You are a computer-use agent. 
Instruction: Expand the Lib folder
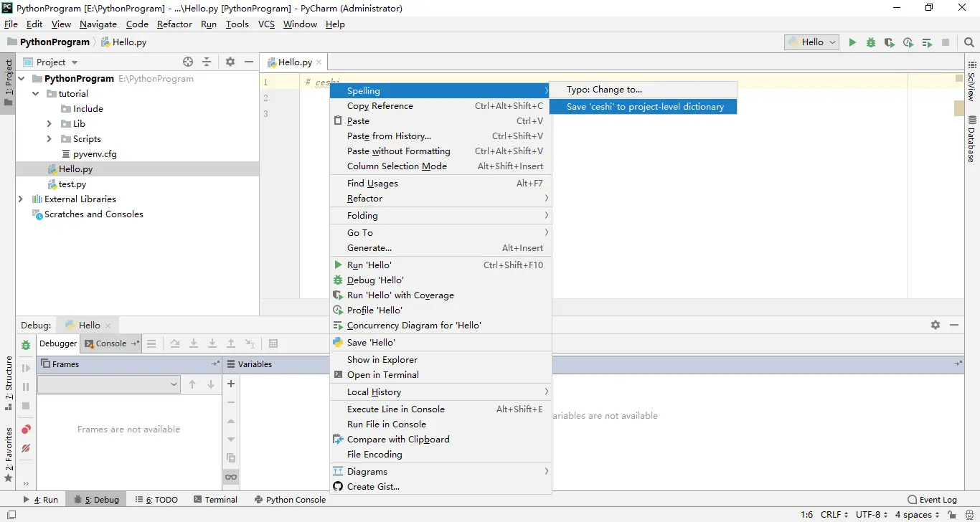click(50, 123)
